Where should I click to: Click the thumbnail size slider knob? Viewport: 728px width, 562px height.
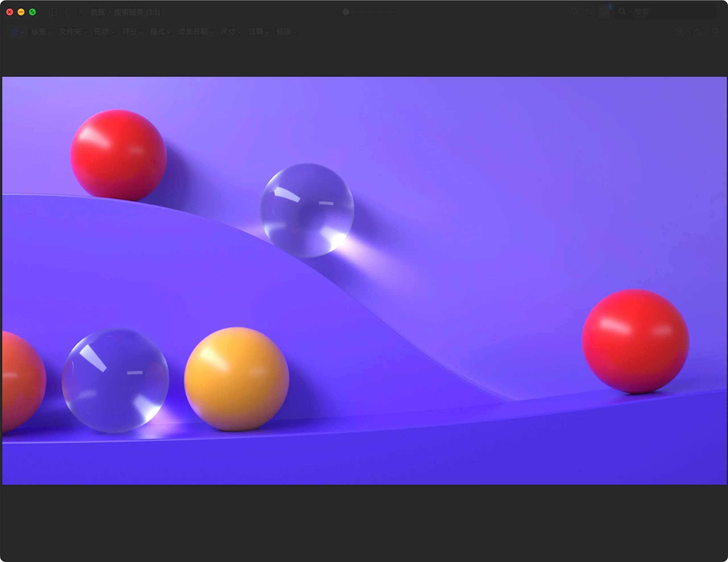click(x=346, y=12)
